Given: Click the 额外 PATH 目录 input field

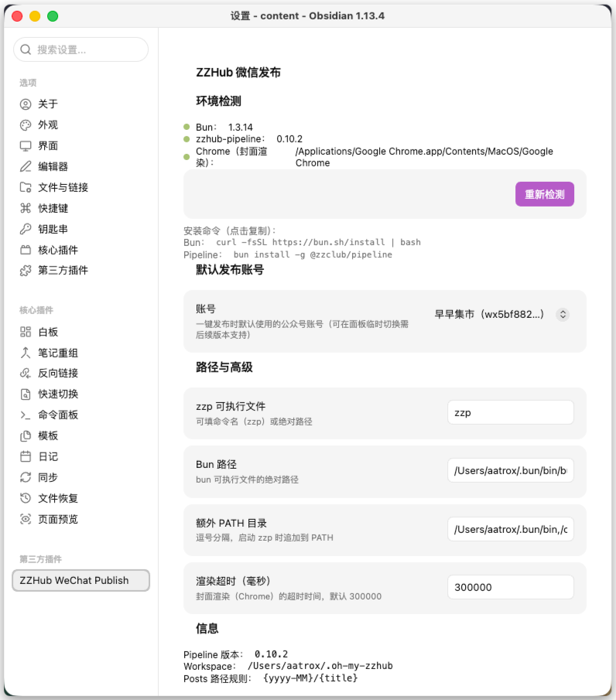Looking at the screenshot, I should tap(511, 530).
